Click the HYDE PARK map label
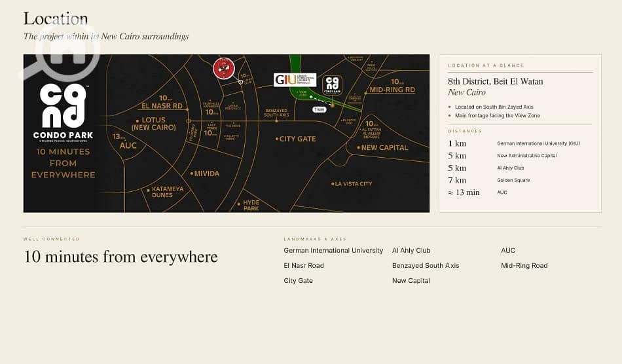 248,205
